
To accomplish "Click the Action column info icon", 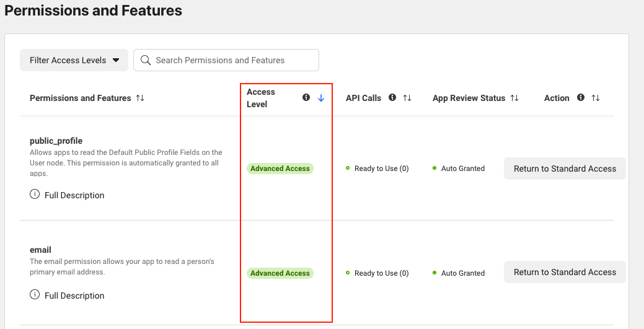I will [x=581, y=98].
